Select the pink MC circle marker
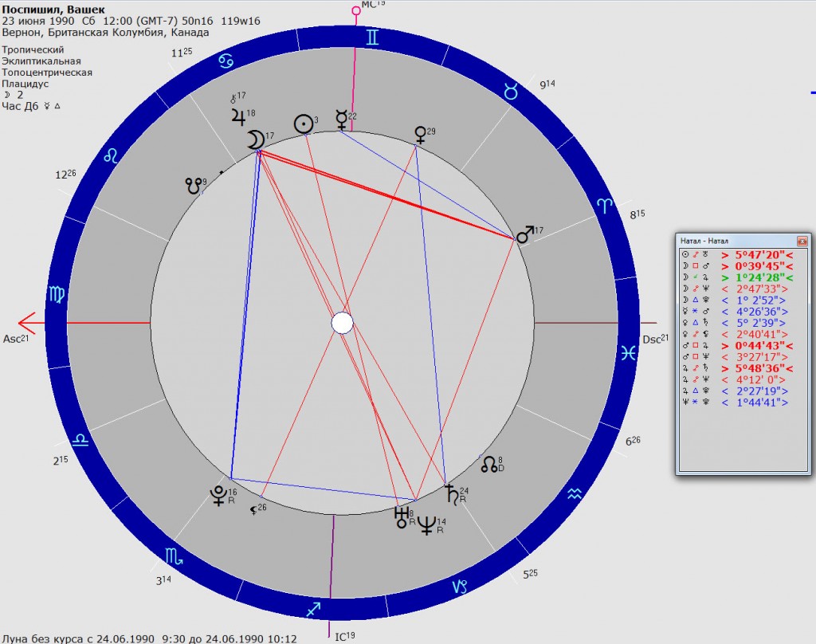Viewport: 816px width, 644px height. tap(356, 10)
